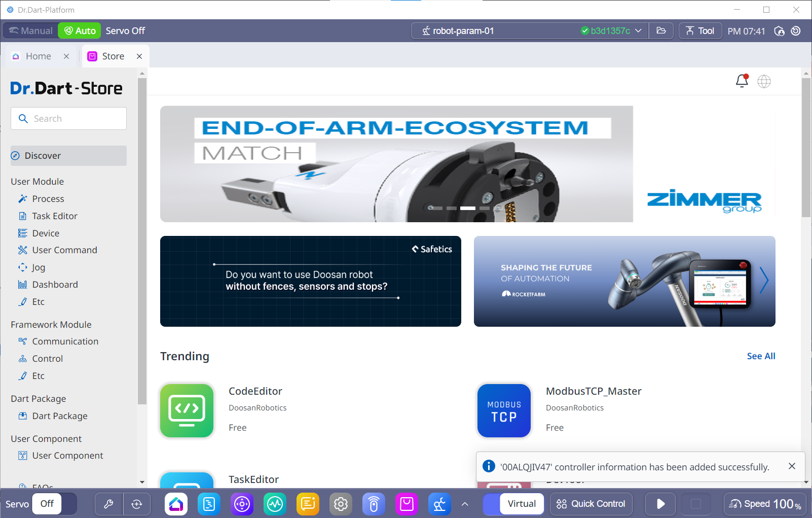Click See All link beside Trending
The height and width of the screenshot is (518, 812).
pos(761,356)
